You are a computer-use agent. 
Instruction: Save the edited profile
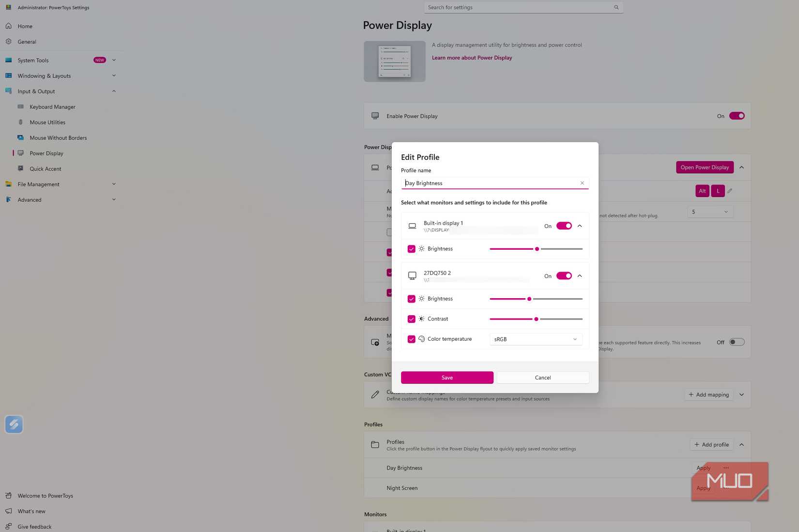tap(447, 378)
